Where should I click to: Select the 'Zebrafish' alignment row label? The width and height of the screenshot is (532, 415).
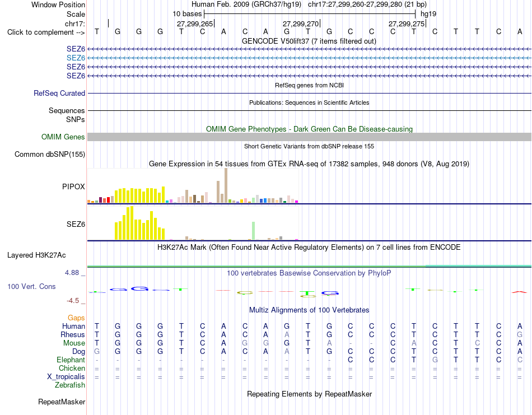[70, 385]
